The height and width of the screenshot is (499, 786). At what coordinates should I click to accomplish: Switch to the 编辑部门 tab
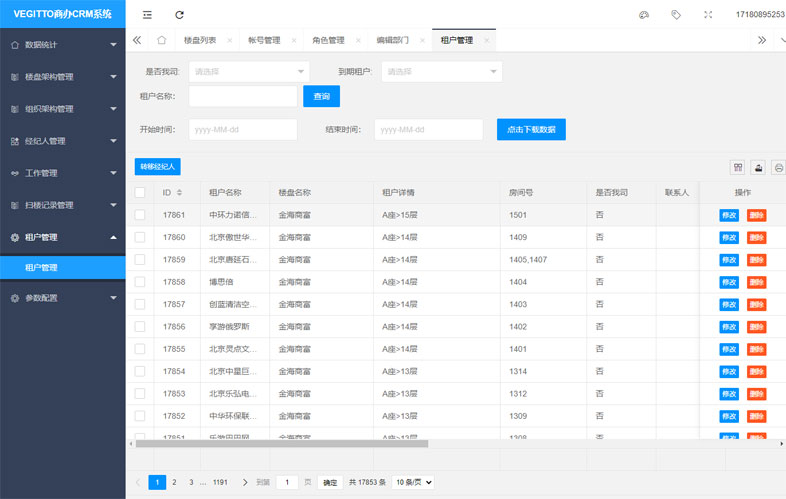(392, 40)
